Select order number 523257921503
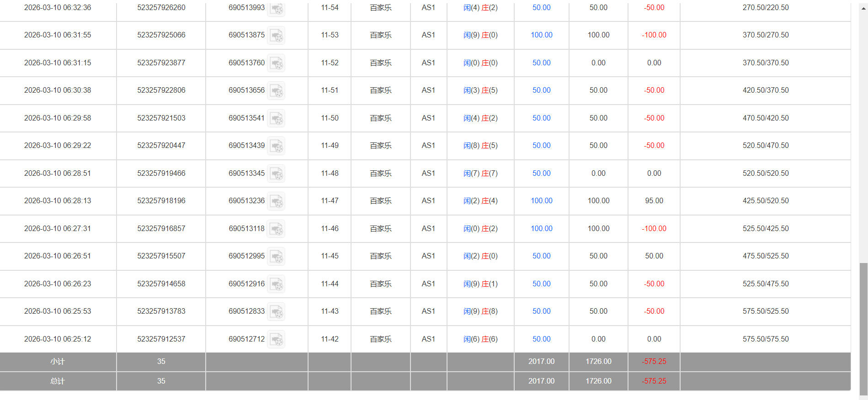 (161, 118)
